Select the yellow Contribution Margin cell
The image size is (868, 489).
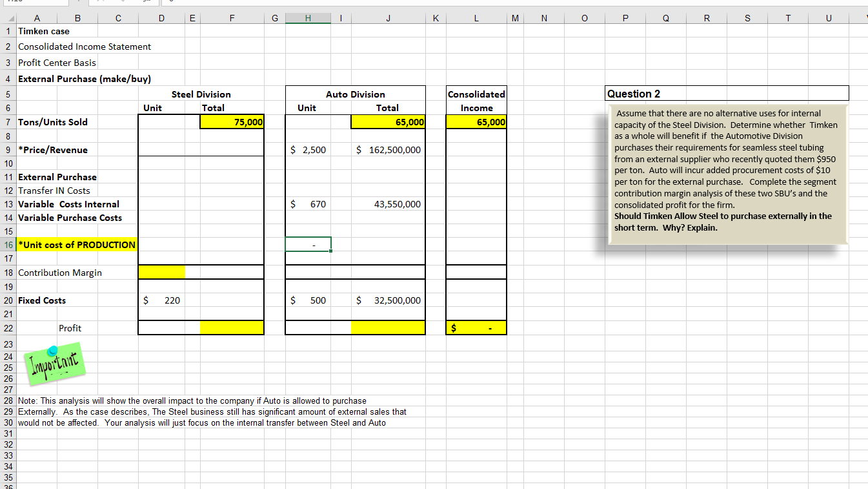162,273
